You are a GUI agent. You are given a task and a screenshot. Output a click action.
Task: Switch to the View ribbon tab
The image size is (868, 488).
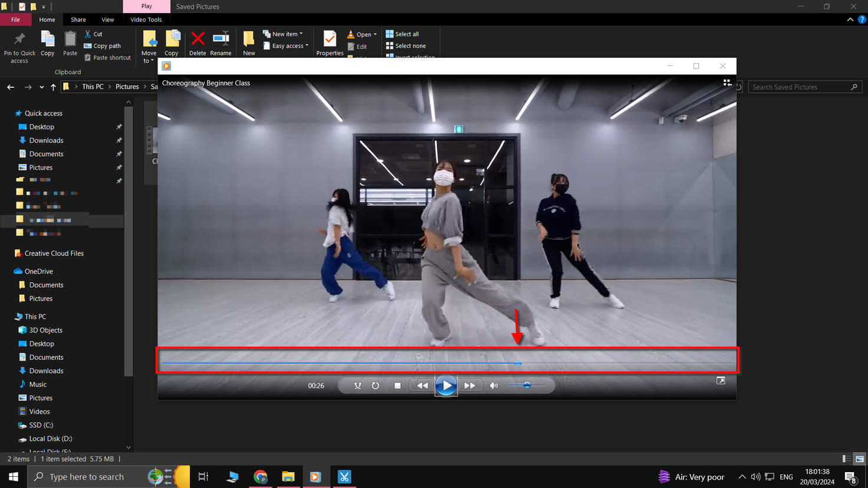pos(108,19)
